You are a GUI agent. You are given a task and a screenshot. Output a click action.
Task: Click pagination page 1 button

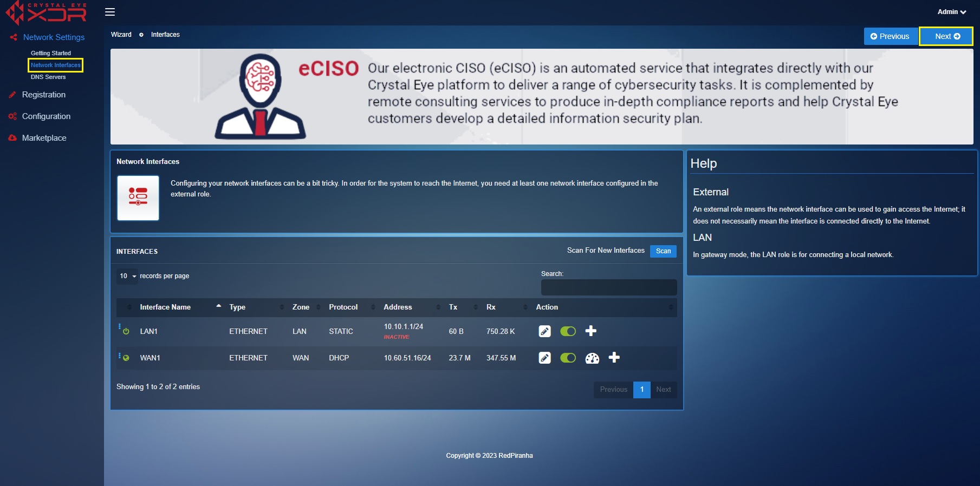point(642,390)
